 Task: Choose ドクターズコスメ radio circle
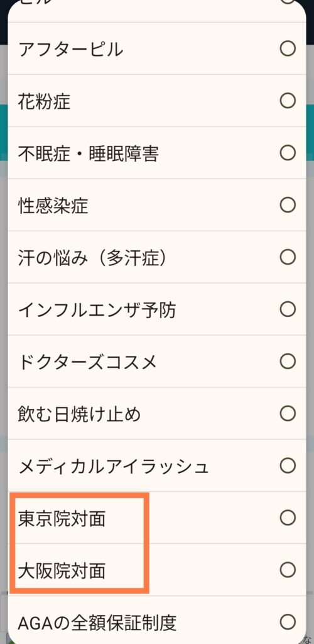[x=288, y=362]
